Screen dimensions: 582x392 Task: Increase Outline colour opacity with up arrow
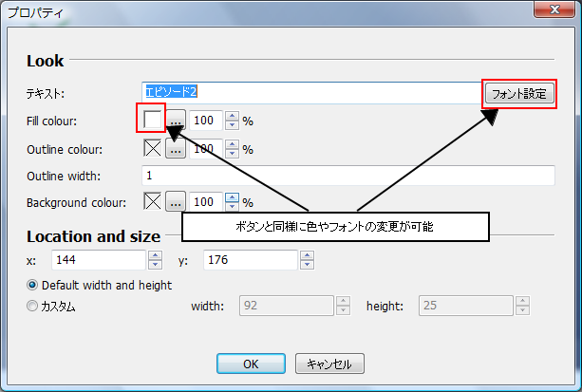(232, 144)
